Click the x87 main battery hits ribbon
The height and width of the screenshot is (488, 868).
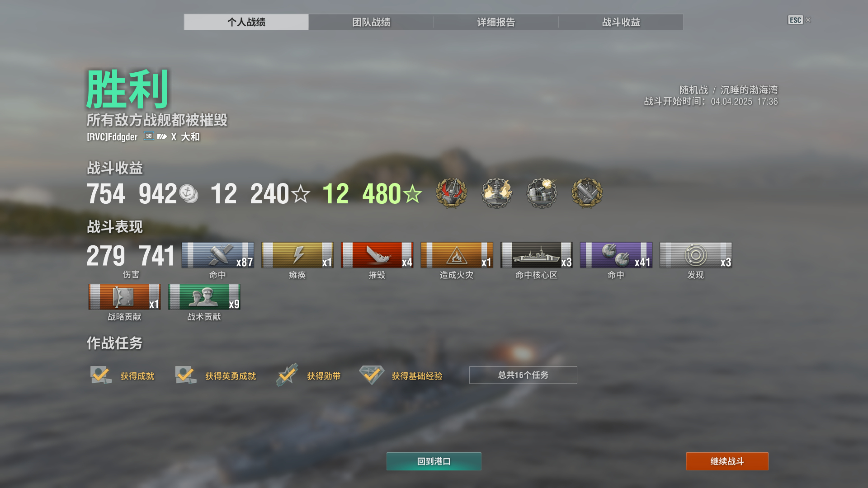tap(218, 255)
